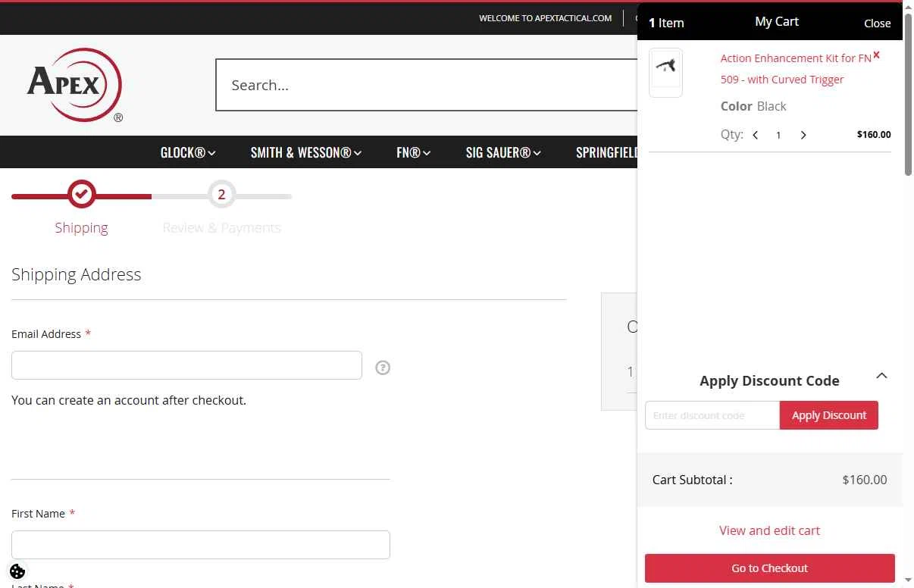914x588 pixels.
Task: Open the SMITH & WESSON® menu
Action: pyautogui.click(x=305, y=152)
